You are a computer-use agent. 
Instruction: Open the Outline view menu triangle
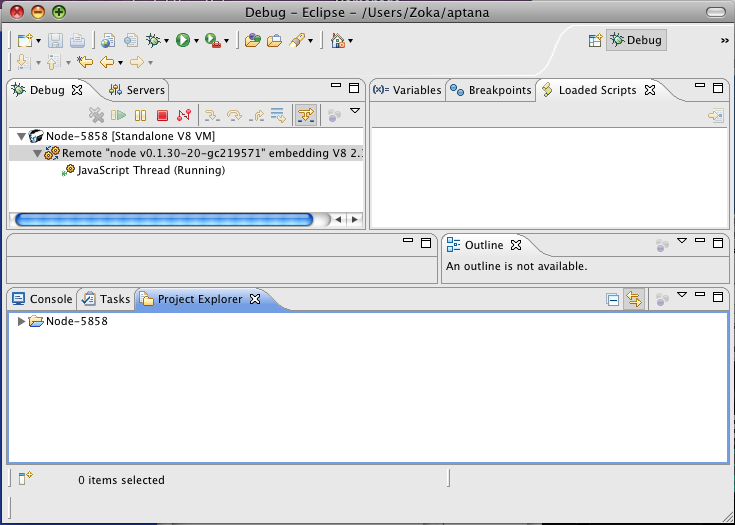(x=682, y=241)
